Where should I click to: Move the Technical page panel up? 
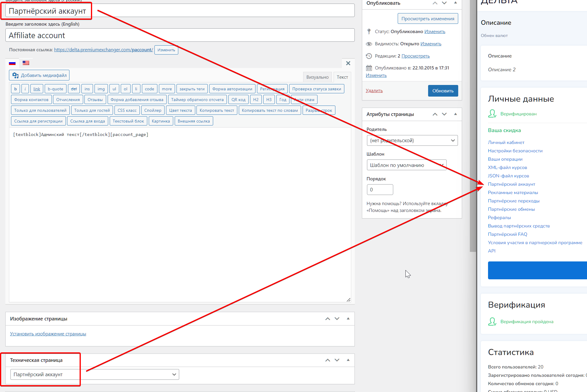click(328, 360)
